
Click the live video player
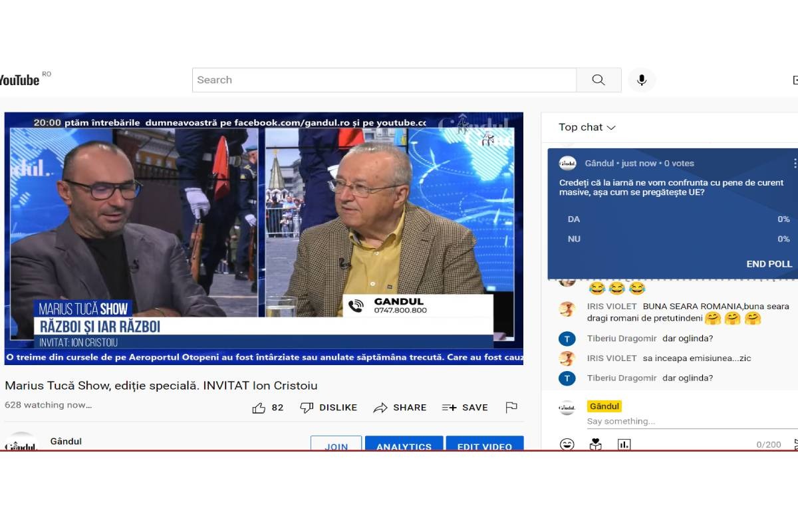(x=263, y=239)
